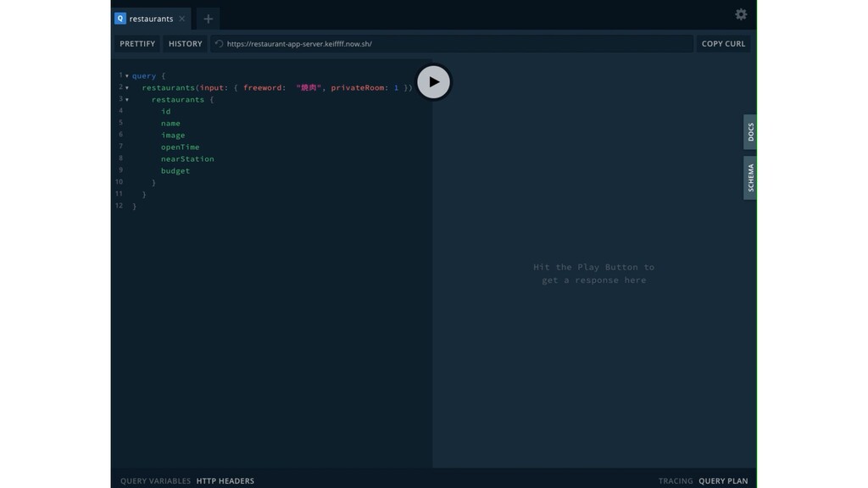Expand the HTTP HEADERS panel
868x488 pixels.
click(225, 481)
